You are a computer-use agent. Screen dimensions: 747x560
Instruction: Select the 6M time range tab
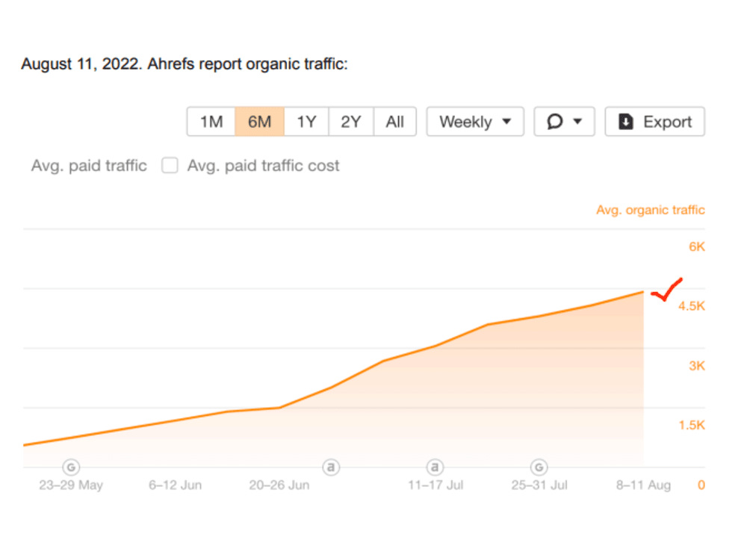(x=260, y=122)
